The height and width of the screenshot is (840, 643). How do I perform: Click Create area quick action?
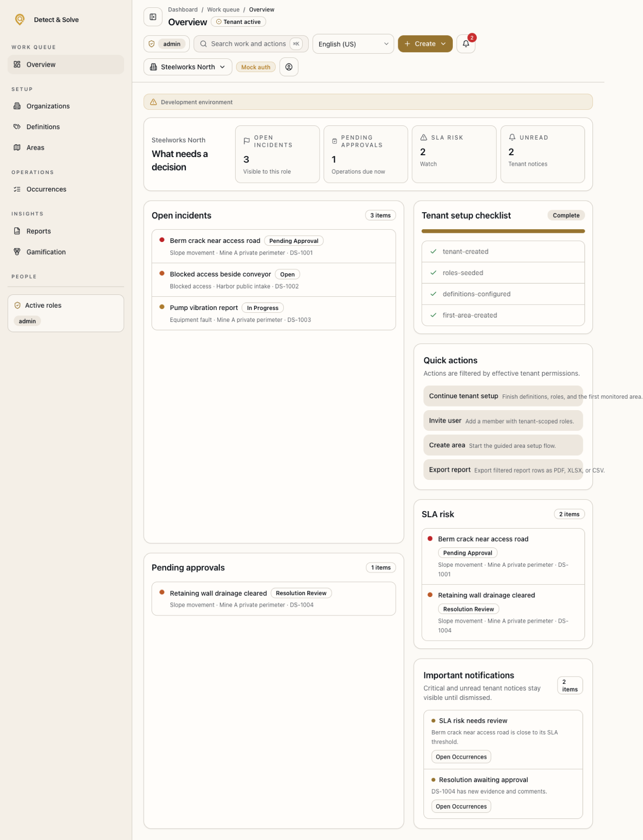[503, 445]
